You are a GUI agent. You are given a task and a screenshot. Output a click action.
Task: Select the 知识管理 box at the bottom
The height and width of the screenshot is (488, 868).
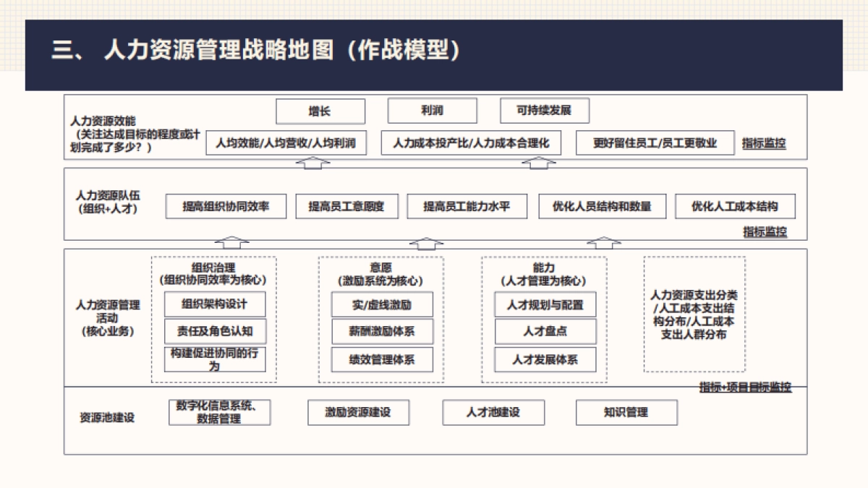tap(627, 412)
